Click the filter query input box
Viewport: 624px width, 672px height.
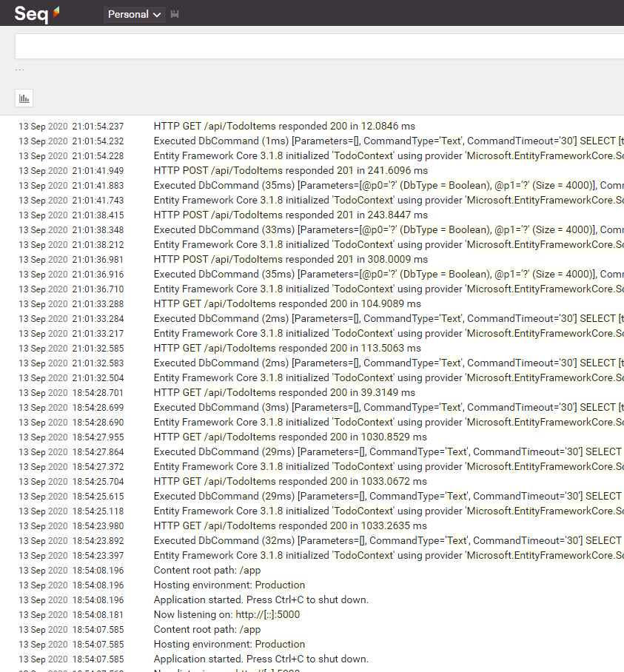tap(318, 47)
